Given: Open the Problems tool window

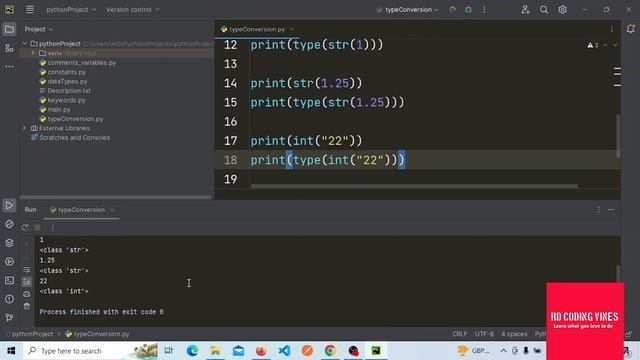Looking at the screenshot, I should [9, 299].
